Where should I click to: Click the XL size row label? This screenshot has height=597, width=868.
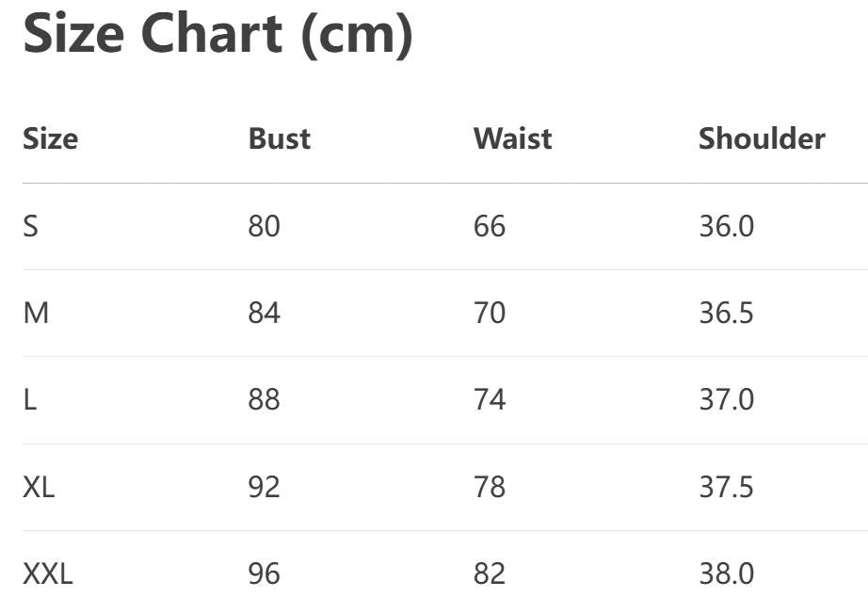coord(39,487)
